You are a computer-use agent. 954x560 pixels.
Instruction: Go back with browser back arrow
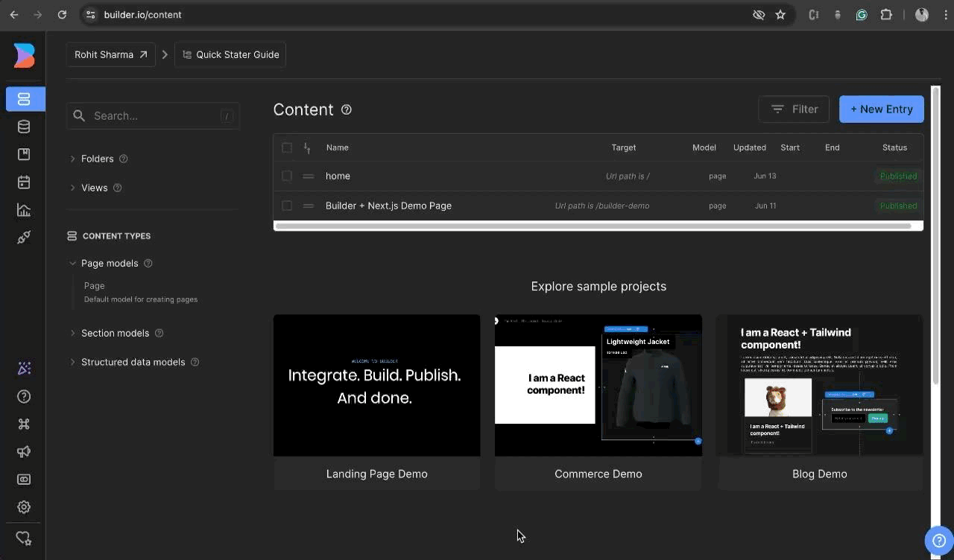(14, 14)
